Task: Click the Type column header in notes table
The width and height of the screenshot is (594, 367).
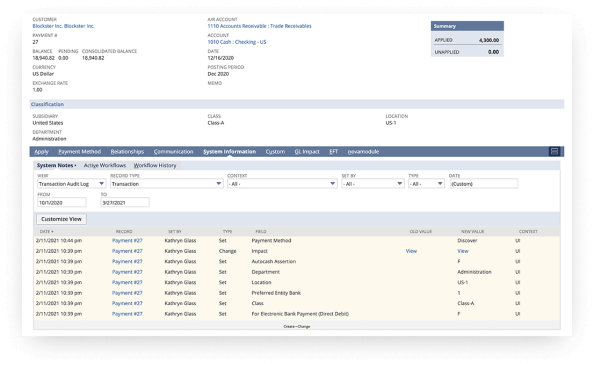Action: (x=227, y=231)
